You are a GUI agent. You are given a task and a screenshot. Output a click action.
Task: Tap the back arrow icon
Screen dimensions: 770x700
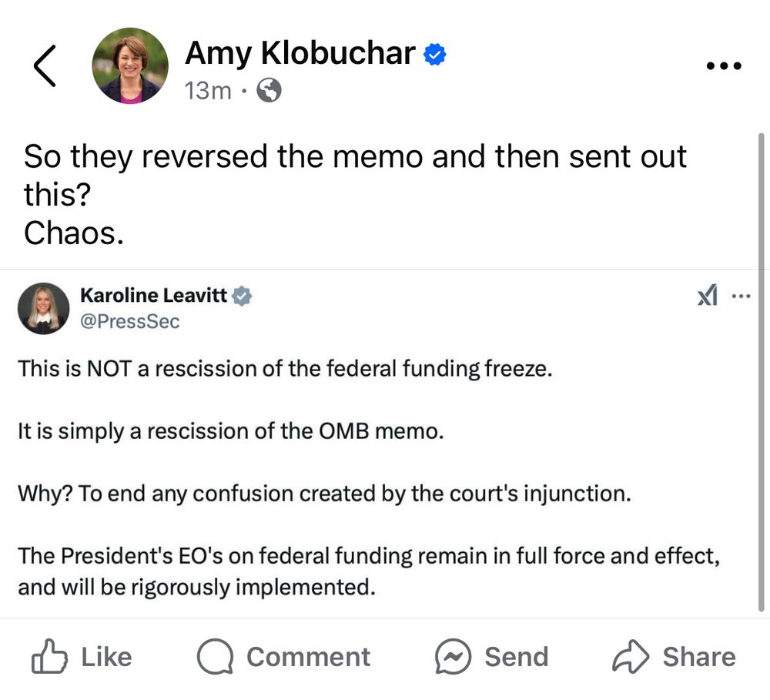point(45,66)
